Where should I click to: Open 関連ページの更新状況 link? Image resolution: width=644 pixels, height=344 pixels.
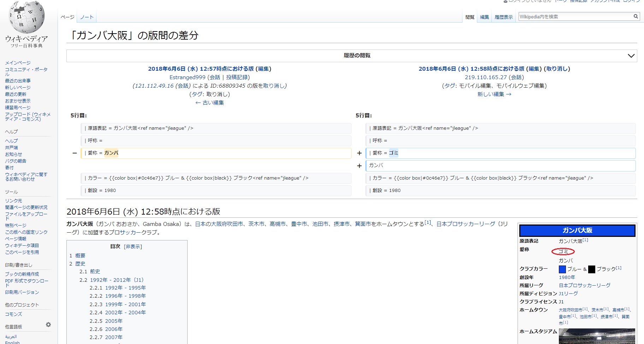click(x=26, y=207)
